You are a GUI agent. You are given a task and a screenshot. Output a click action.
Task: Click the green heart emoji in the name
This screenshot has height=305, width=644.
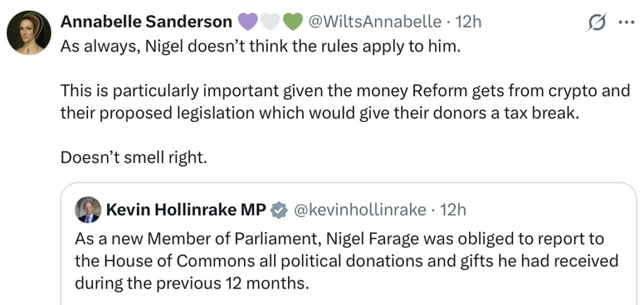click(x=292, y=22)
